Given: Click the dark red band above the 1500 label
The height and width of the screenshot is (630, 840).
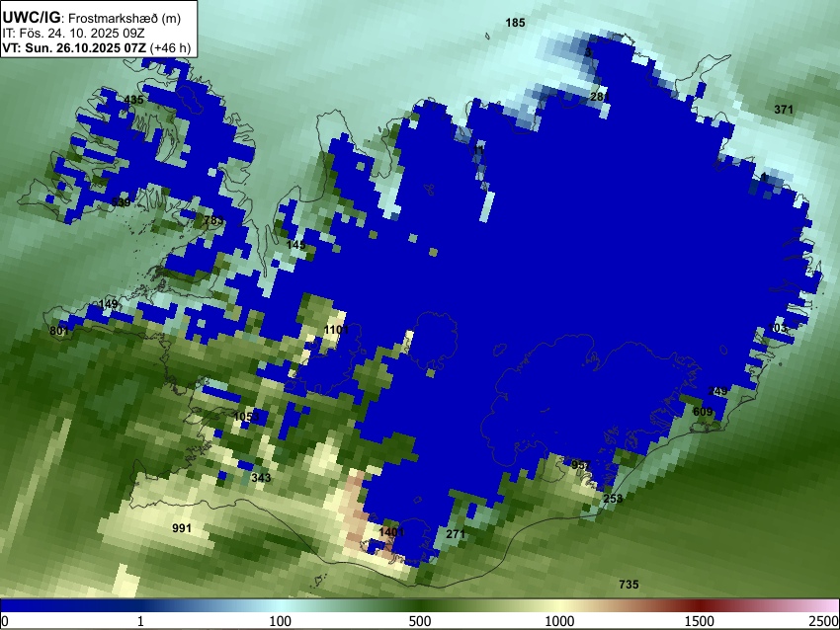Looking at the screenshot, I should [x=699, y=605].
